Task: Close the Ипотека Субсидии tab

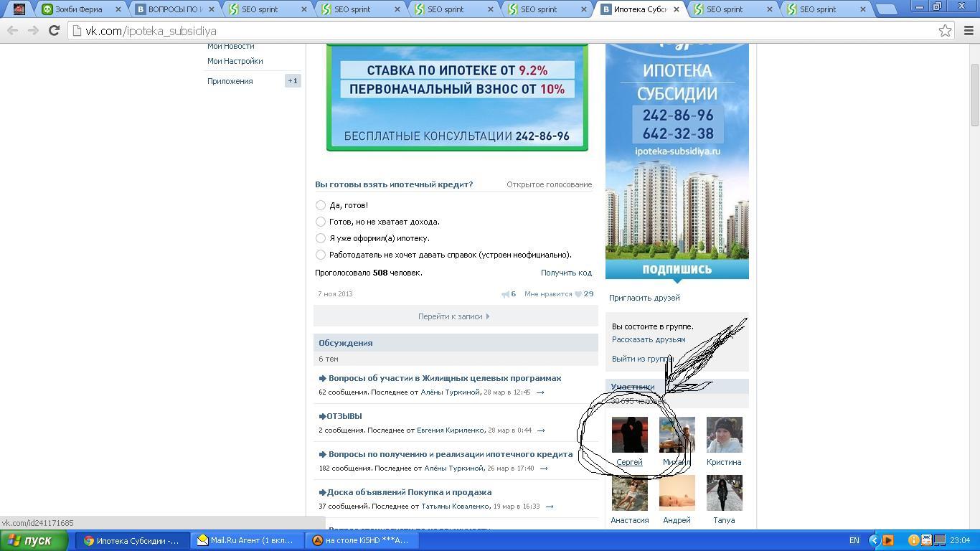Action: pos(677,9)
